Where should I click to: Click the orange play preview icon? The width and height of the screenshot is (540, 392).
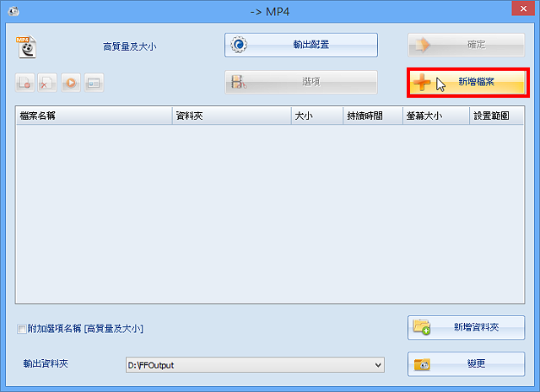click(71, 83)
